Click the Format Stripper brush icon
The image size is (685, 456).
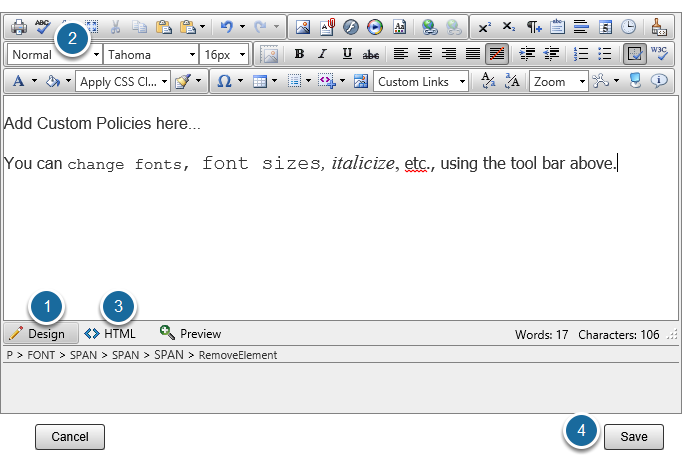point(183,81)
